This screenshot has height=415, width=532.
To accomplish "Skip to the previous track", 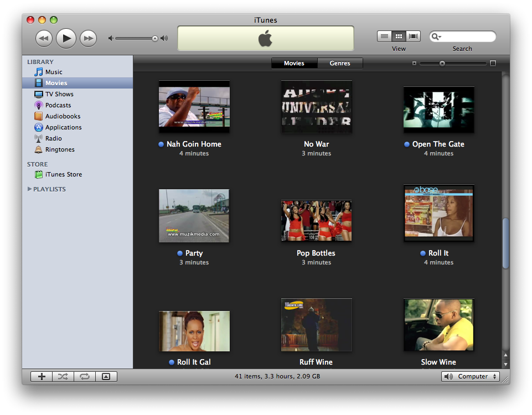I will coord(44,38).
